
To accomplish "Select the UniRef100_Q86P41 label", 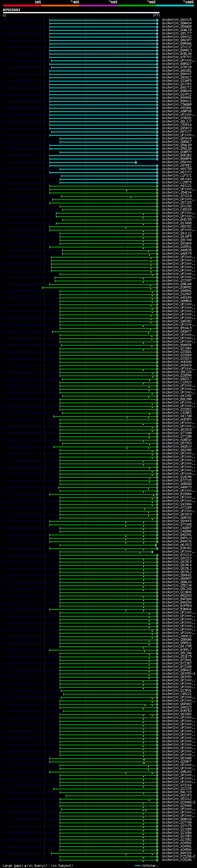I will pyautogui.click(x=177, y=575).
